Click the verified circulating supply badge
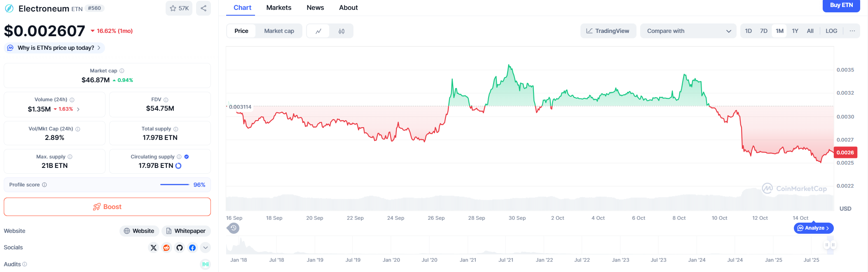This screenshot has height=272, width=868. point(187,157)
